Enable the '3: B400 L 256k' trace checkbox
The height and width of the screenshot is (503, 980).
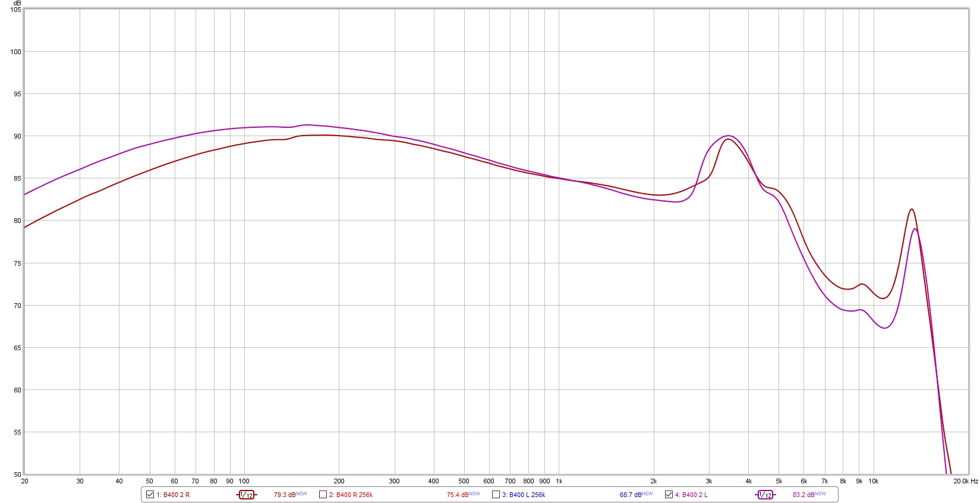(x=496, y=494)
